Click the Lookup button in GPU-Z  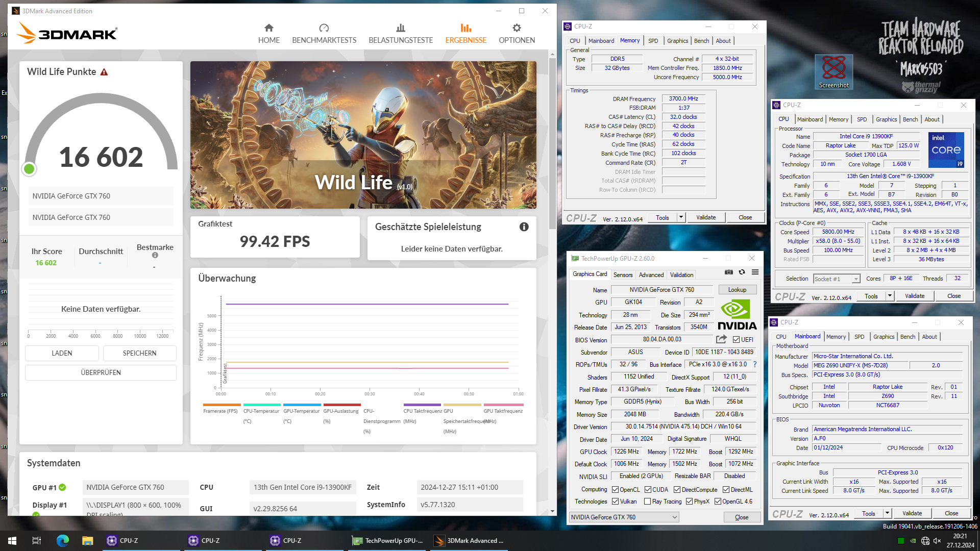(737, 290)
